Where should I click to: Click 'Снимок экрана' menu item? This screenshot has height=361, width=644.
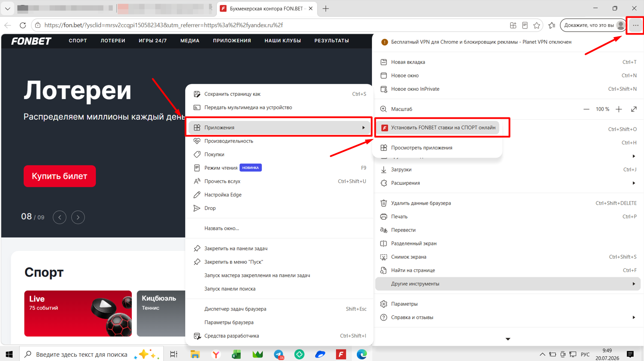coord(508,257)
